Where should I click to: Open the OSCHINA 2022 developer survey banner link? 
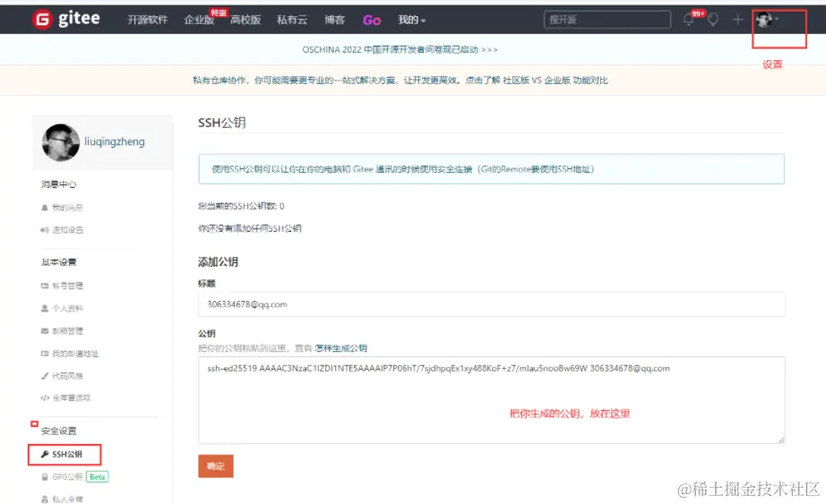400,49
